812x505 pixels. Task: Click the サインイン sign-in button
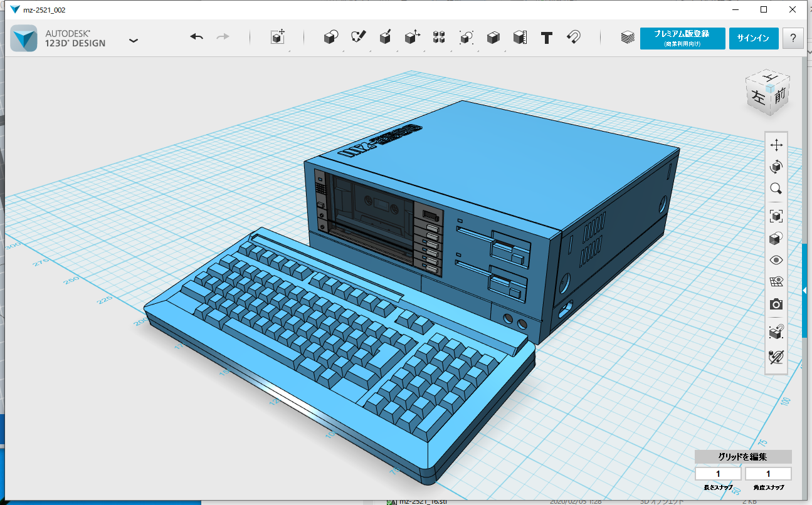click(753, 38)
